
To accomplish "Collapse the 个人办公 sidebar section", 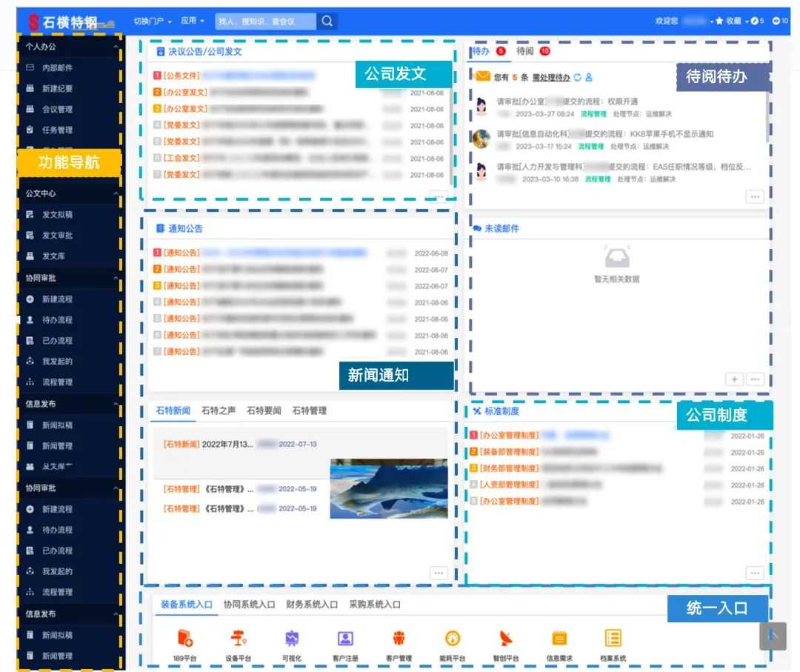I will click(116, 47).
